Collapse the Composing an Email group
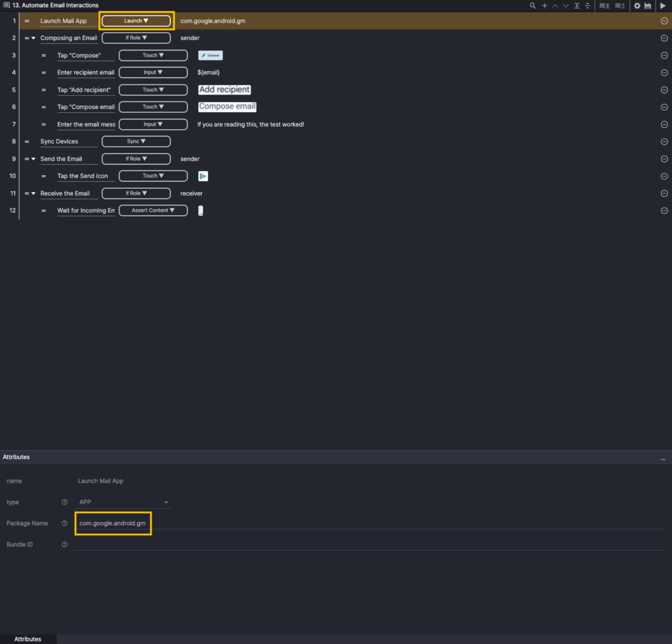The width and height of the screenshot is (672, 644). (x=33, y=38)
